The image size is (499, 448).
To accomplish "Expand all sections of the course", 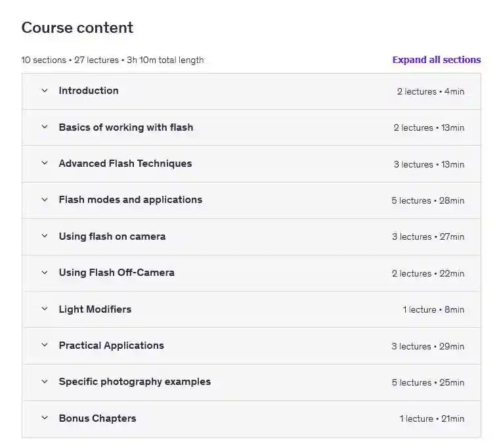I will [436, 60].
